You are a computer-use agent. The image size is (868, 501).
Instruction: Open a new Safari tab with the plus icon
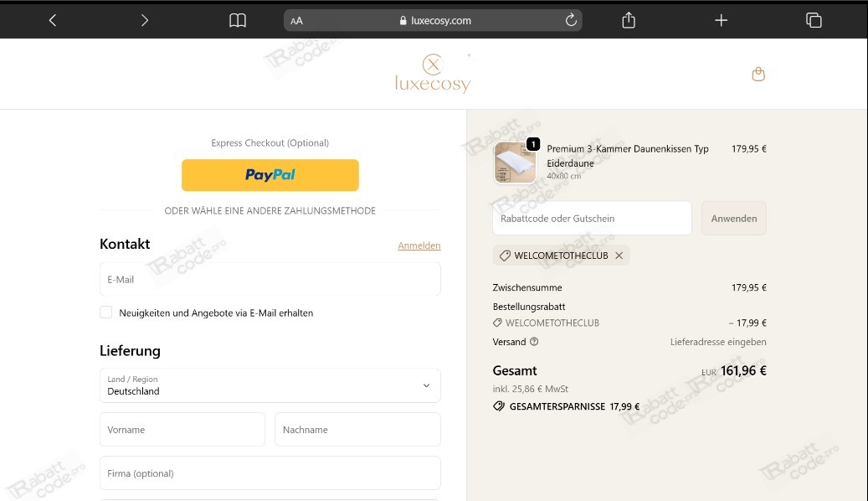pos(721,20)
